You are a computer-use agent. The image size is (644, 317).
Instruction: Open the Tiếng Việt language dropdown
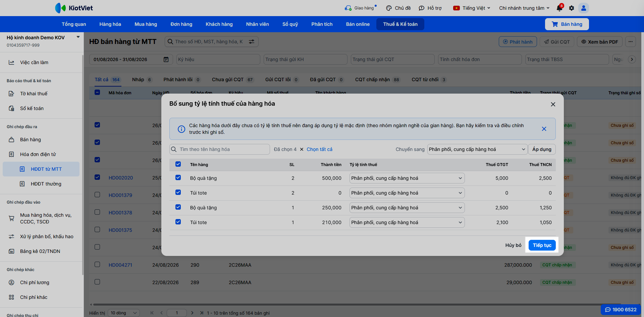[472, 8]
